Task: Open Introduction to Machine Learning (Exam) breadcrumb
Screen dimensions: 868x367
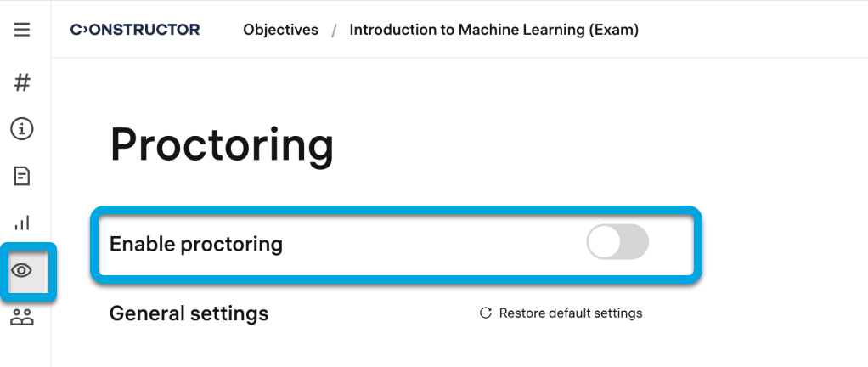Action: [493, 31]
